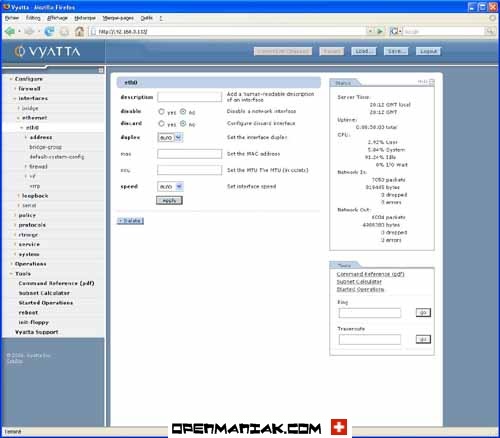Click the search engine icon in search box
This screenshot has height=438, width=500.
click(394, 32)
